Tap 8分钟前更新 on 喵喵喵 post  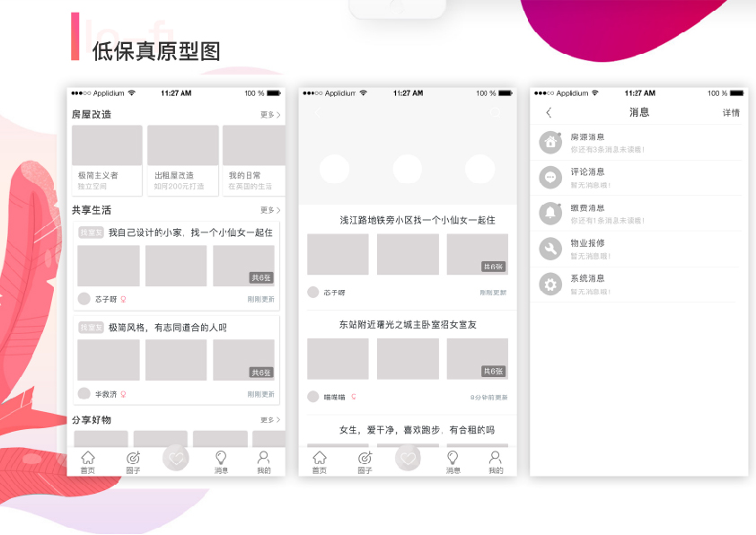coord(489,398)
